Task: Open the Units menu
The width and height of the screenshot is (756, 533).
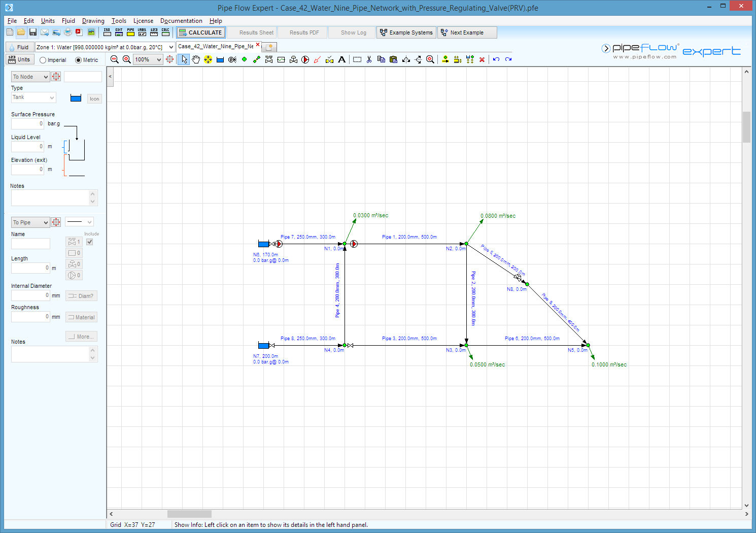Action: click(48, 21)
